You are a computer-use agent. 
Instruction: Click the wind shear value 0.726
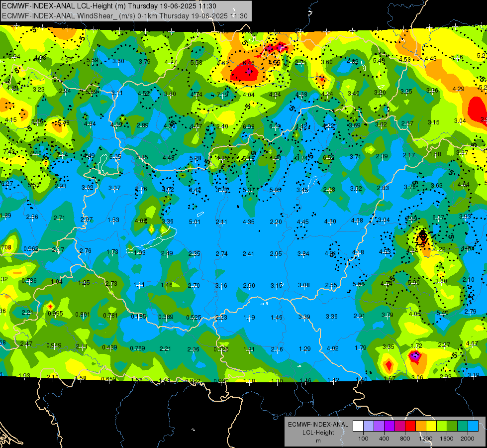pos(221,349)
